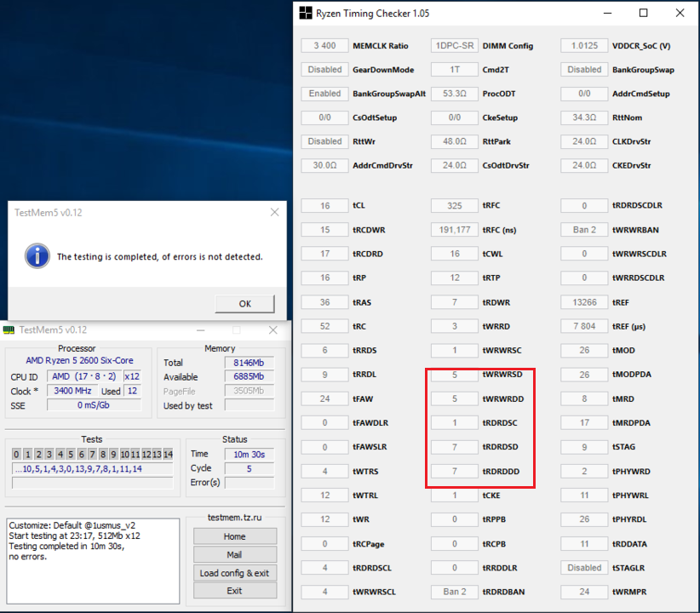Click the TestMem5 main window title icon

point(9,330)
